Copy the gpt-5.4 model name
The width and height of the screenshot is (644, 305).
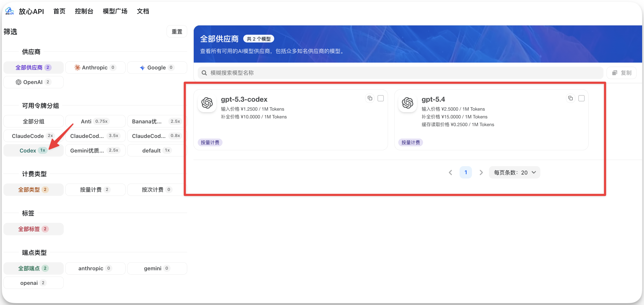coord(570,98)
